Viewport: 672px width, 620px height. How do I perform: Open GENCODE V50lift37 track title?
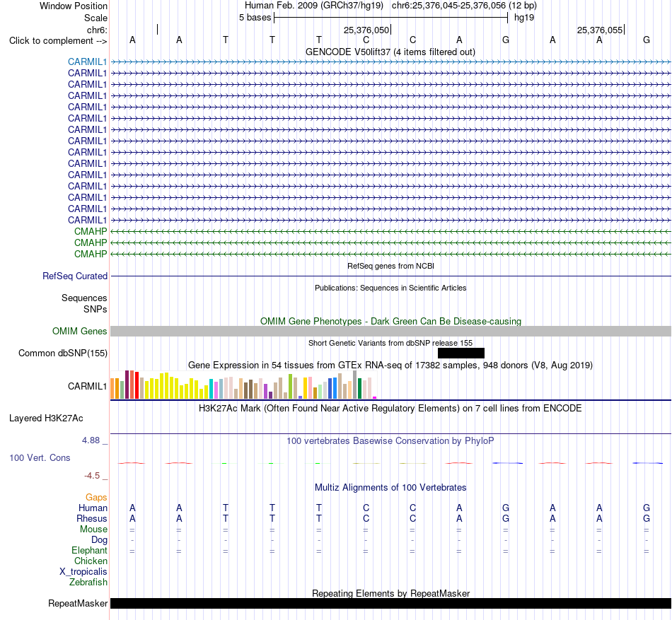coord(390,52)
